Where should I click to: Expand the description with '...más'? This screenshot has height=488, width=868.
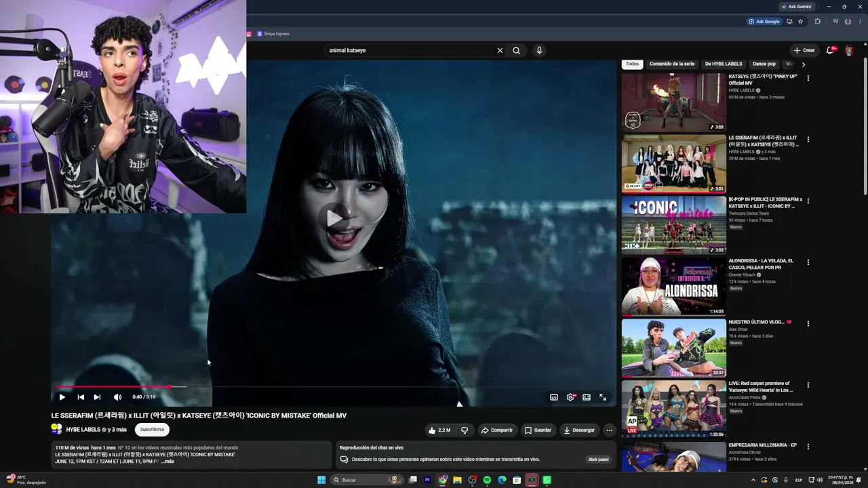(x=167, y=462)
